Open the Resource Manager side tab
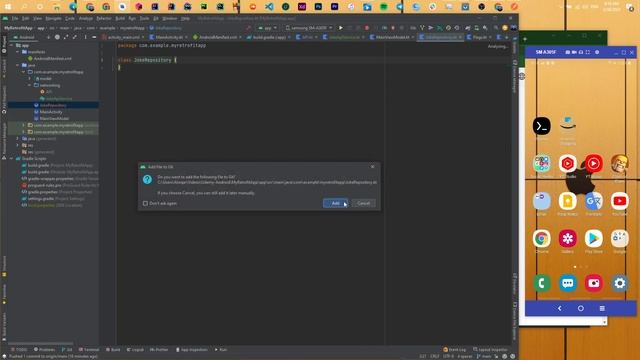640x360 pixels. click(4, 140)
